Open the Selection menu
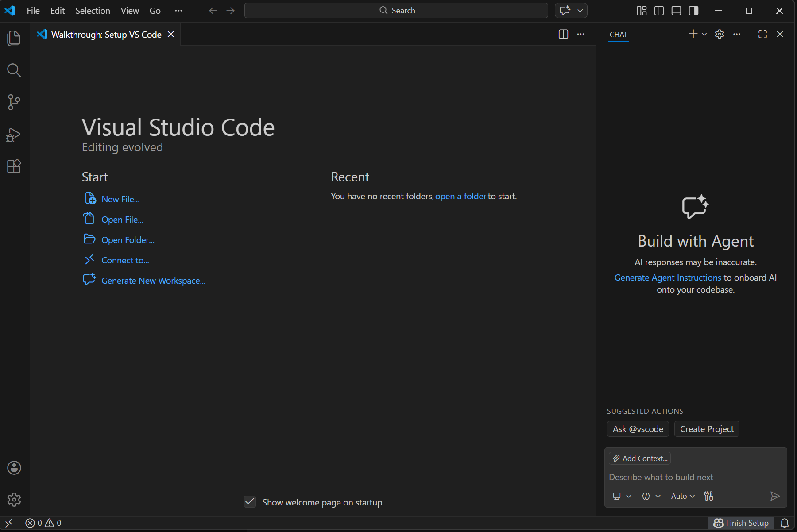The image size is (797, 532). (93, 11)
